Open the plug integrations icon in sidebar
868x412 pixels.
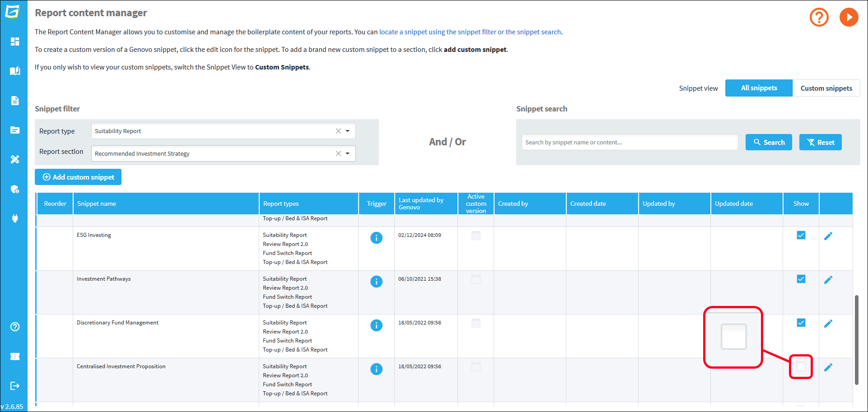tap(15, 218)
